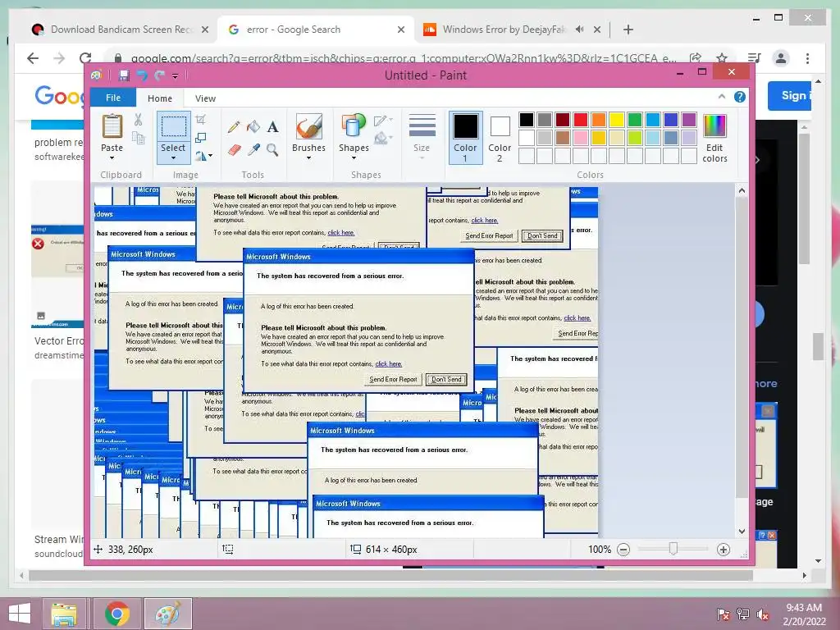
Task: Expand the Brushes dropdown arrow
Action: [x=308, y=158]
